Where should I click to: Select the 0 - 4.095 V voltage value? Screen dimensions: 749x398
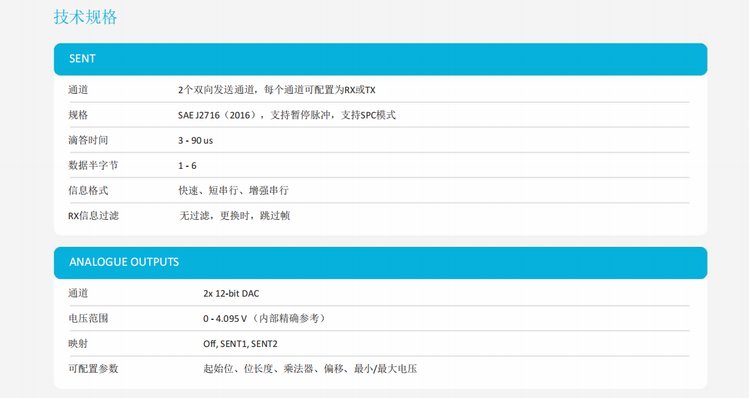click(225, 319)
